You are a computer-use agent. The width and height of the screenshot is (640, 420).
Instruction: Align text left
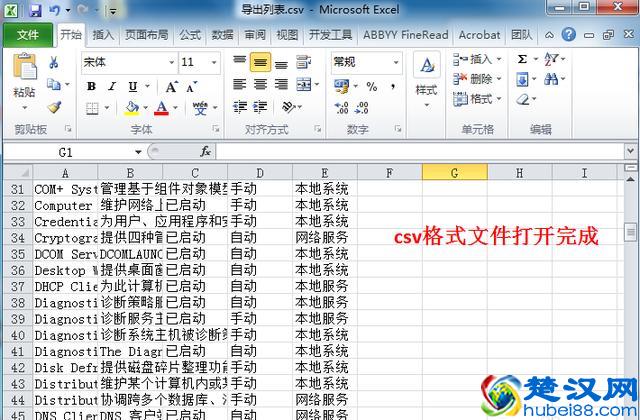coord(239,84)
